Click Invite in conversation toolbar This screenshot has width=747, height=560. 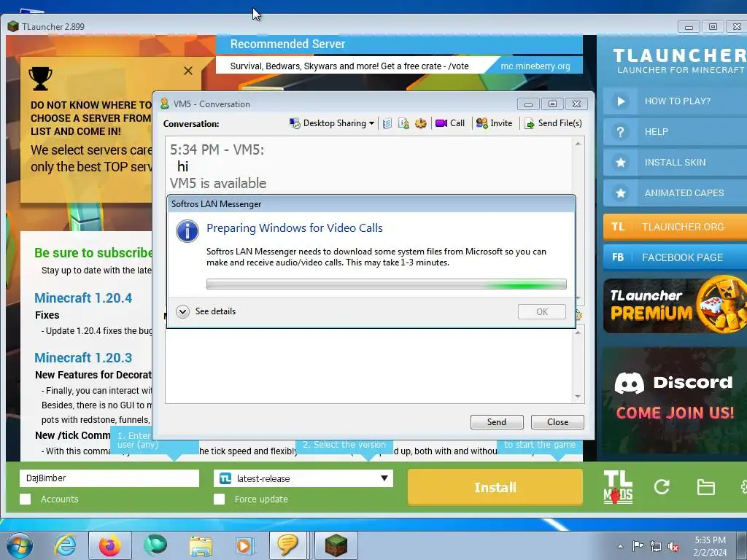click(495, 123)
